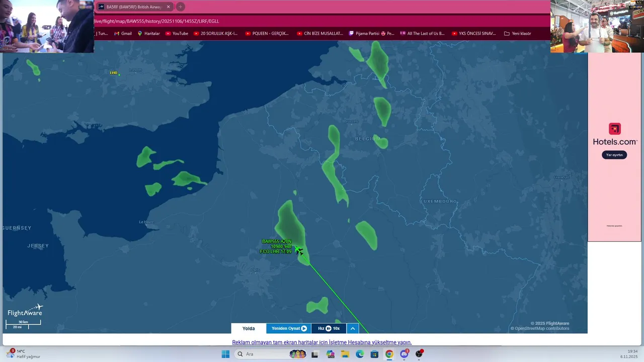Image resolution: width=644 pixels, height=362 pixels.
Task: Open the 20 SORULUK AŞK bookmark
Action: tap(215, 34)
